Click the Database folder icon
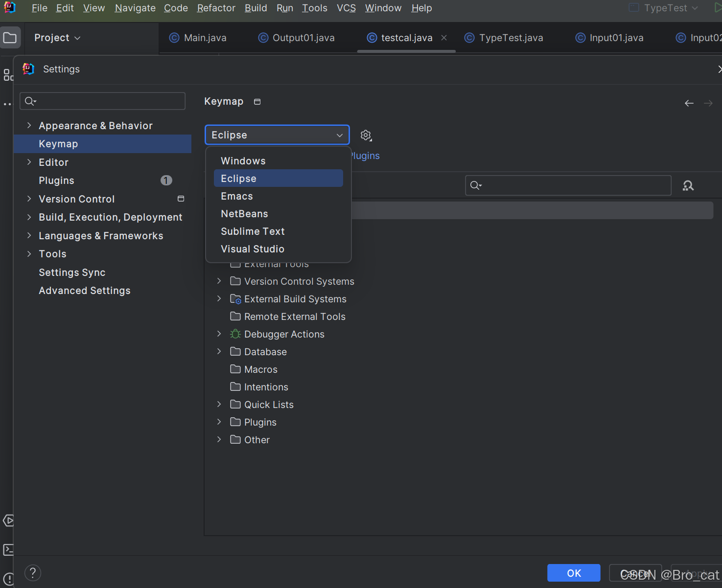722x588 pixels. click(235, 351)
